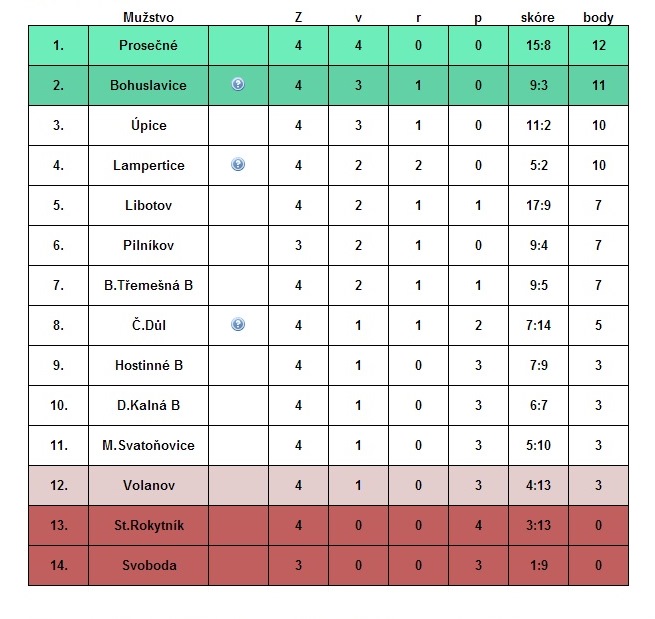Select B.Třemešná B team name
655x619 pixels.
point(148,285)
